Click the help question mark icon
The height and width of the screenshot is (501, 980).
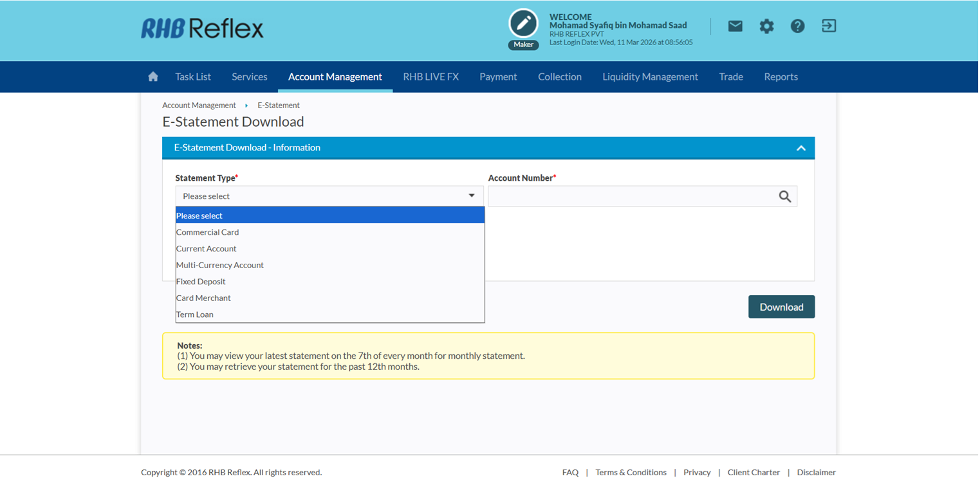pyautogui.click(x=797, y=26)
